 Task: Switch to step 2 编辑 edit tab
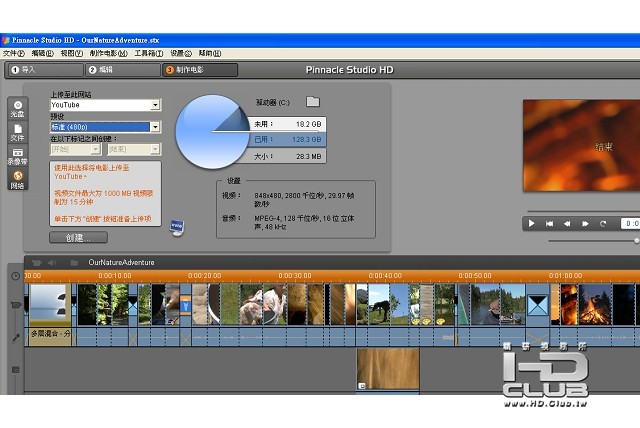pos(122,70)
